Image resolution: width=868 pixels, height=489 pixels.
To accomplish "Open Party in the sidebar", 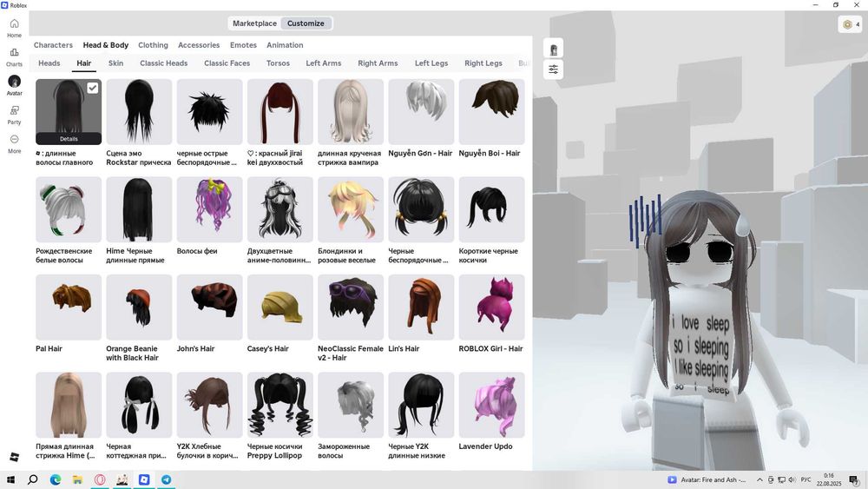I will click(x=15, y=115).
